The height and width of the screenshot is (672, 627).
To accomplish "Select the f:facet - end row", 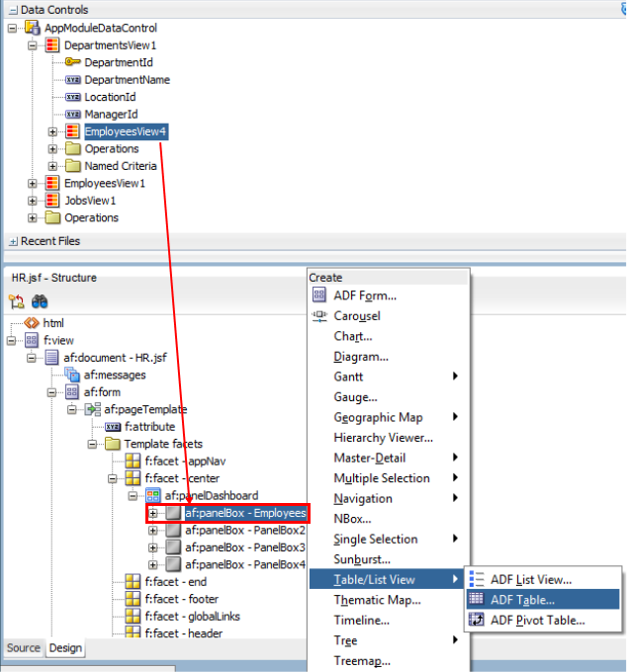I will (x=175, y=581).
